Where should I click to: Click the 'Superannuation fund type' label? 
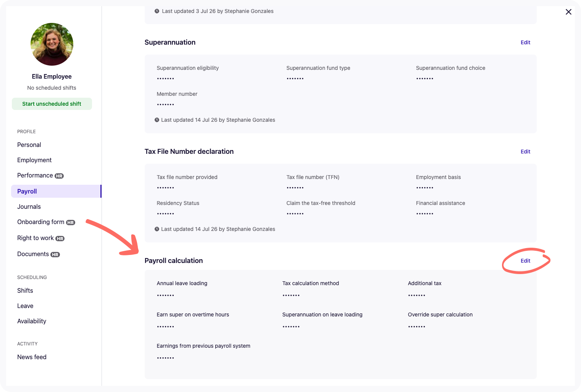pyautogui.click(x=318, y=68)
